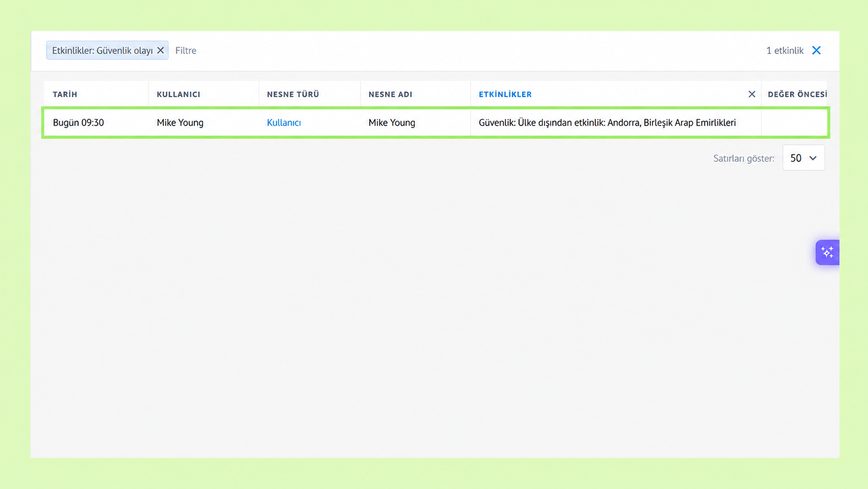Clear the Etkinlikler column filter X
This screenshot has width=868, height=489.
[x=752, y=94]
